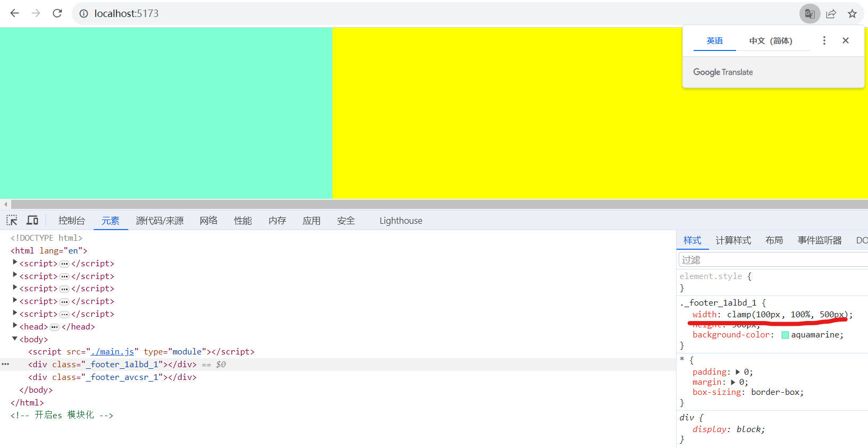Open the 安全 panel

tap(346, 221)
